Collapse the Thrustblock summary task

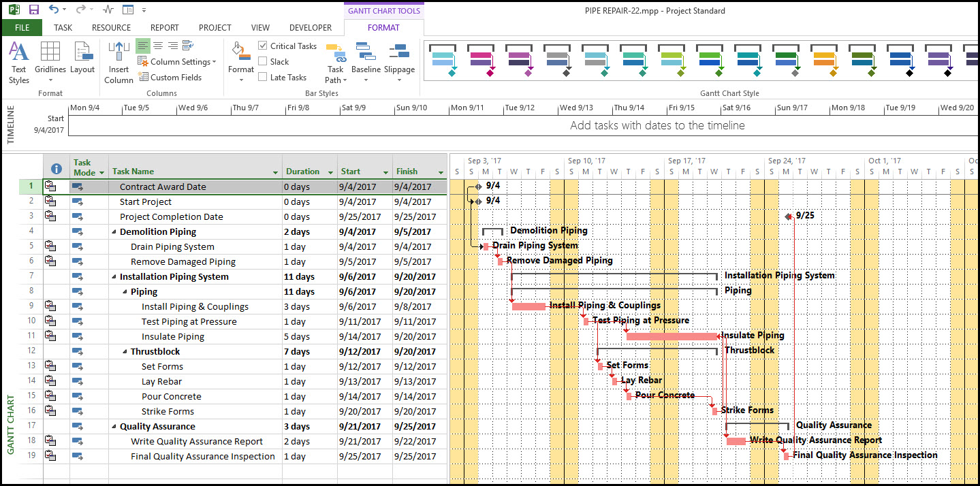(x=125, y=352)
